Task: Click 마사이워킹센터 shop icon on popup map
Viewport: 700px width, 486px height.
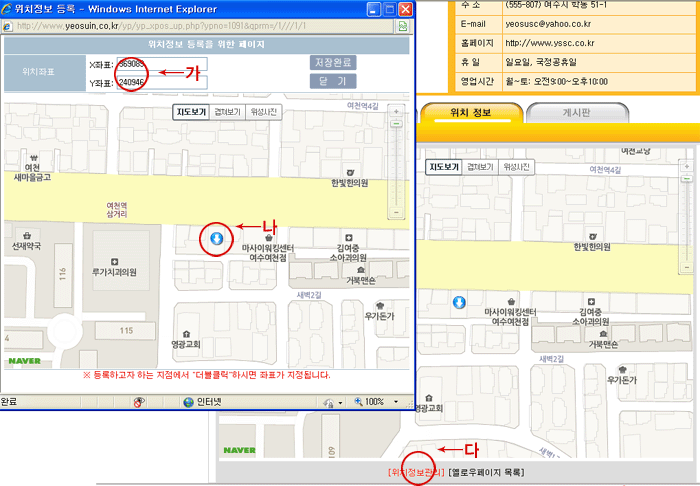Action: [x=269, y=237]
